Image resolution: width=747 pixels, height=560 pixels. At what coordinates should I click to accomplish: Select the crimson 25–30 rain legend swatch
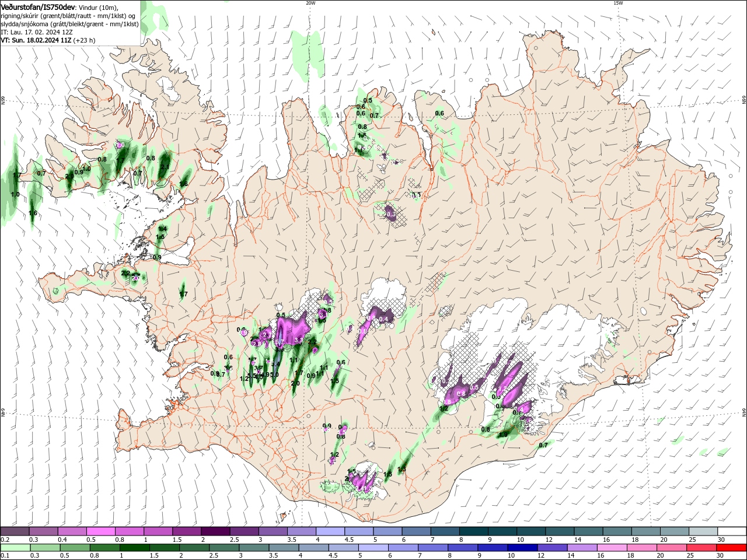pos(701,548)
